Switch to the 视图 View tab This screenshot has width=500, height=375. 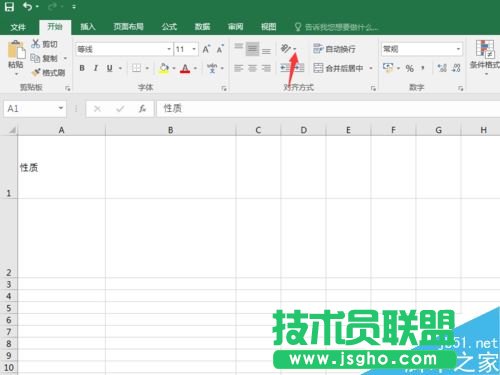tap(268, 27)
